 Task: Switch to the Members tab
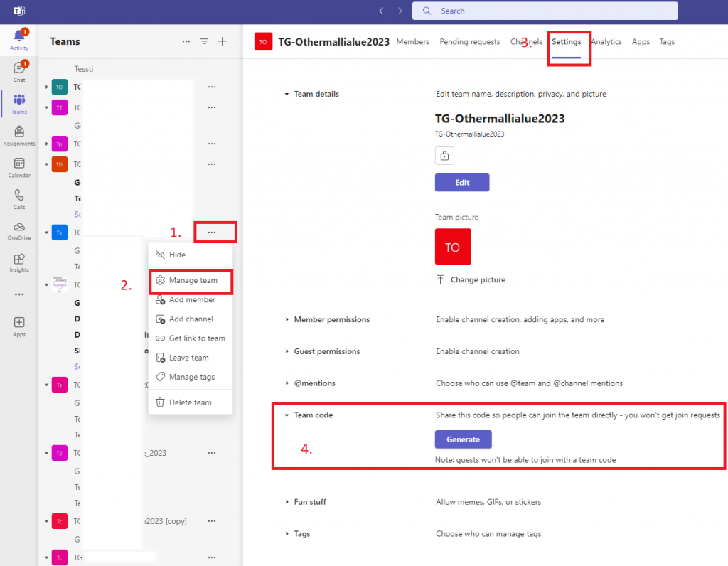click(412, 42)
